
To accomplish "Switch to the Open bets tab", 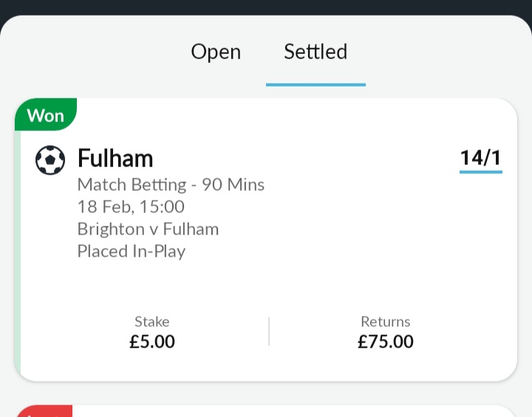I will [216, 52].
